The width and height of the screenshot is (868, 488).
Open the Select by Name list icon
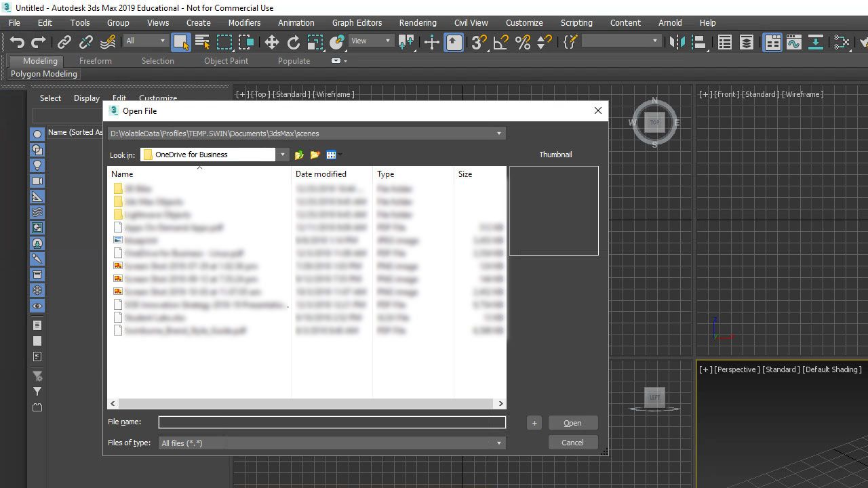pyautogui.click(x=202, y=43)
